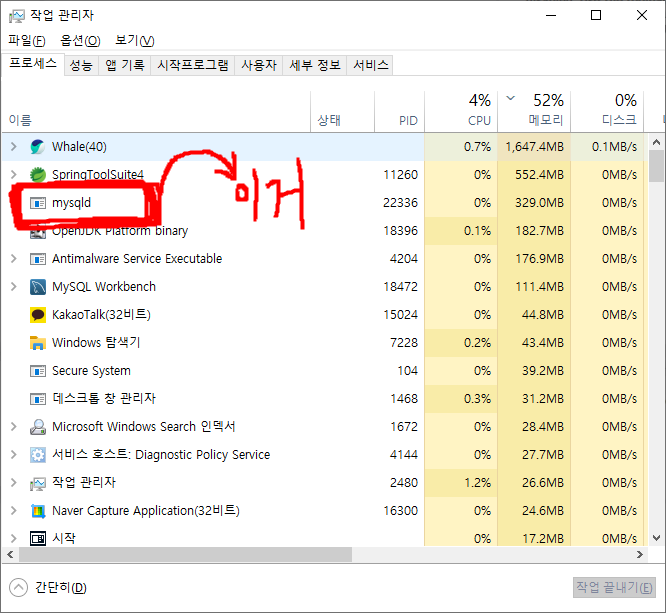Select the Secure System process name
This screenshot has width=666, height=613.
(x=91, y=371)
